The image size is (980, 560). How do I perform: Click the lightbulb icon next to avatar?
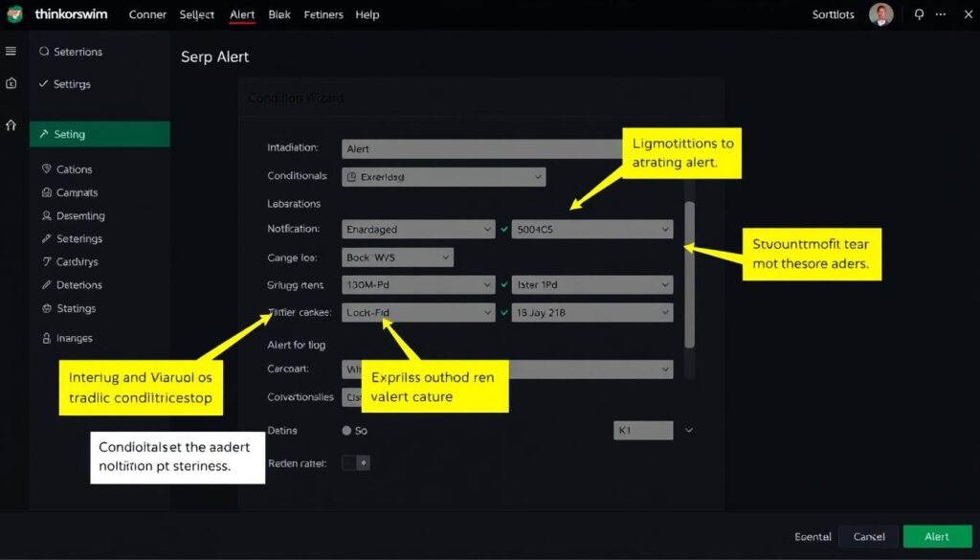pos(919,14)
